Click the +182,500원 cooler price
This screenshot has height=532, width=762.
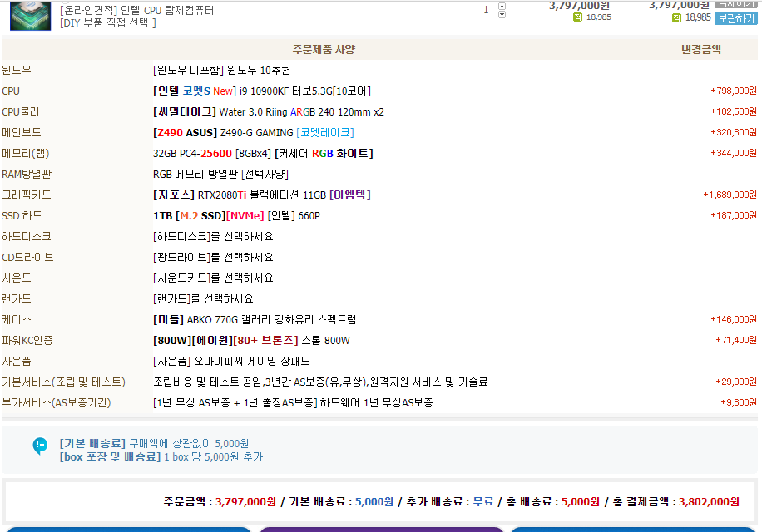pyautogui.click(x=734, y=111)
